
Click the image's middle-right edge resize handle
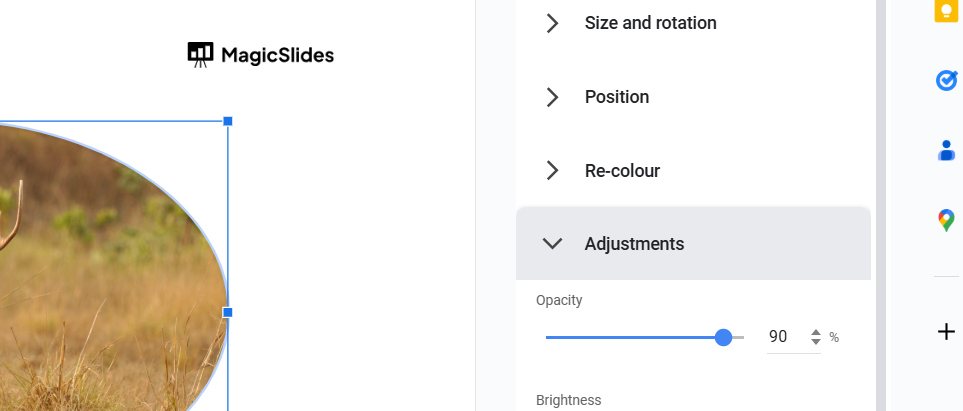click(228, 312)
